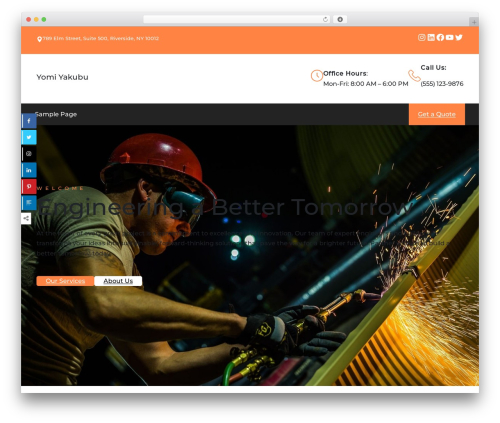The height and width of the screenshot is (423, 500).
Task: Click the Call Us label
Action: [433, 68]
